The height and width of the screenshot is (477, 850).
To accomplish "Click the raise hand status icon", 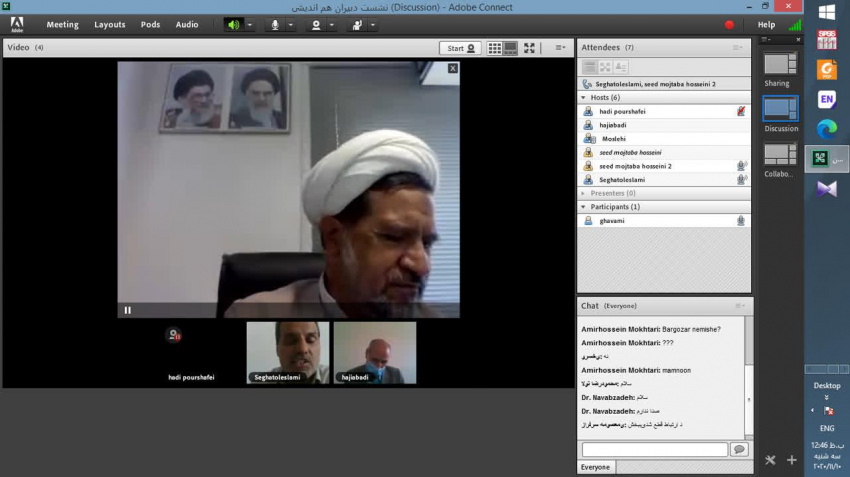I will [356, 24].
